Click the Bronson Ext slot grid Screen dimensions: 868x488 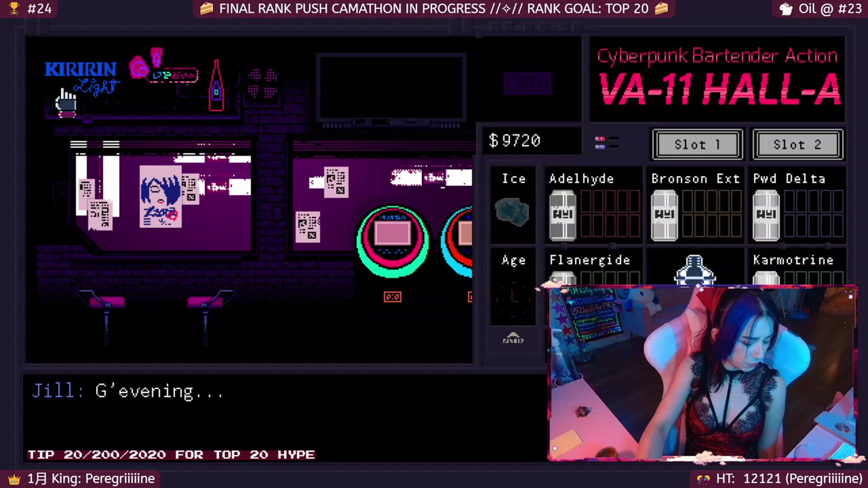coord(712,214)
